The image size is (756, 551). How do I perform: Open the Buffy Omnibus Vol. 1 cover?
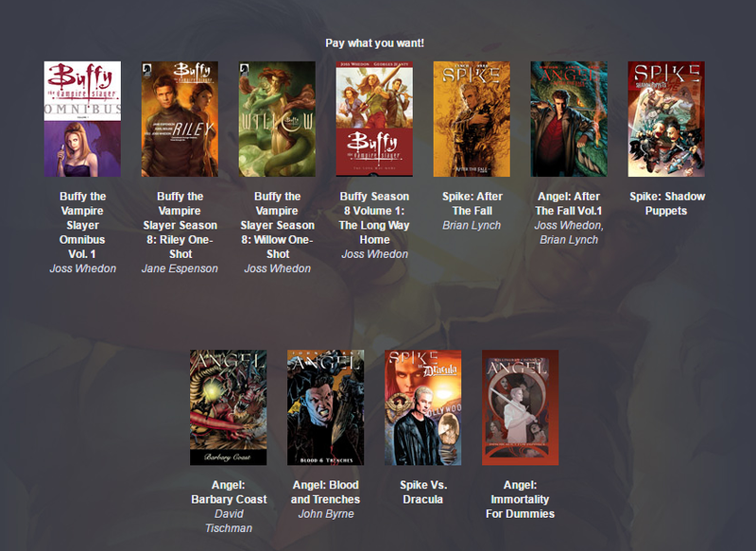[82, 118]
